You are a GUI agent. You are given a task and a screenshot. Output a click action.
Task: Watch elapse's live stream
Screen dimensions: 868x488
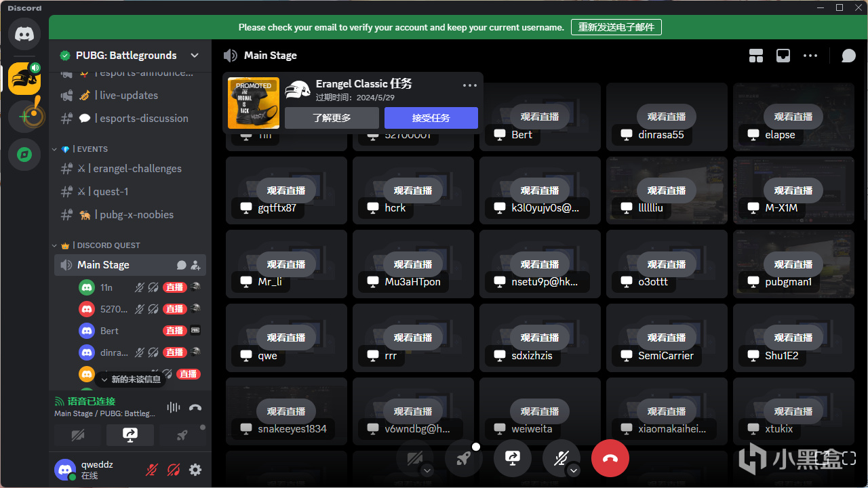point(793,117)
